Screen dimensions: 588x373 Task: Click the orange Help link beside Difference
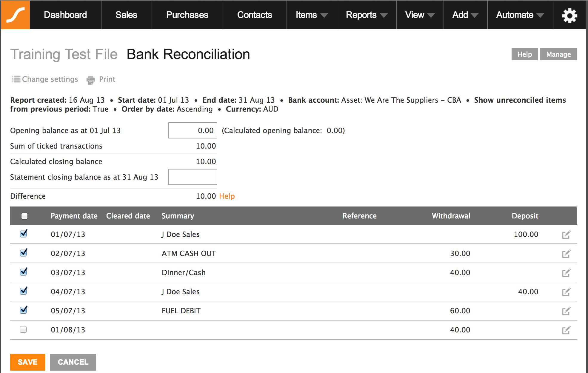227,196
